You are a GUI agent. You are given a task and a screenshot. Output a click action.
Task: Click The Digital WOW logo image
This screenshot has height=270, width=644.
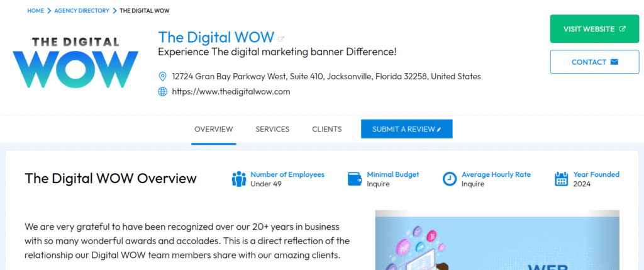pos(75,62)
